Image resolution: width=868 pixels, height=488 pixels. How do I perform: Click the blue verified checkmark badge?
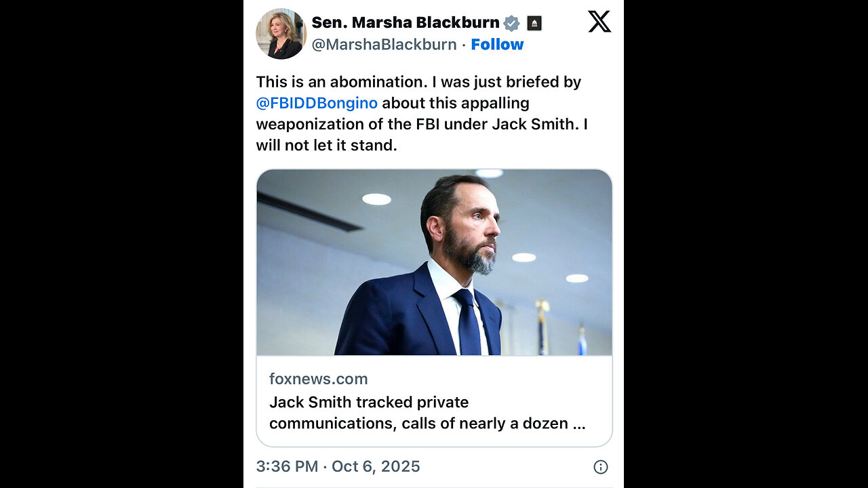point(512,23)
